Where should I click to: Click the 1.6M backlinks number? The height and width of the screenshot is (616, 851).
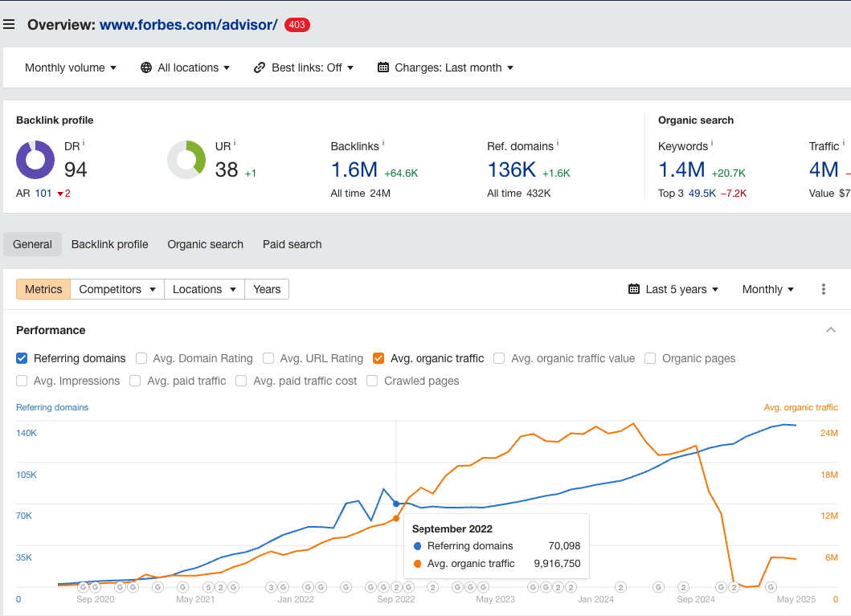[354, 169]
